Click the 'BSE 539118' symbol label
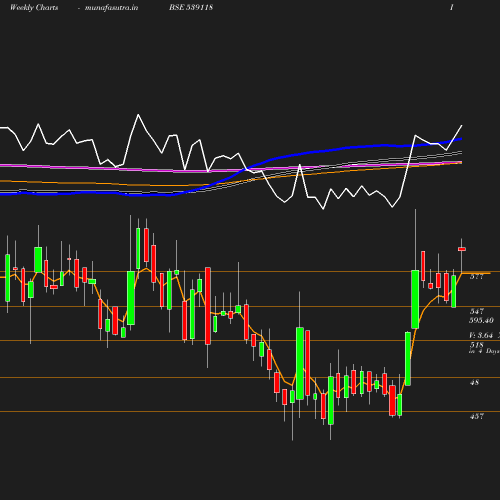 (x=191, y=7)
